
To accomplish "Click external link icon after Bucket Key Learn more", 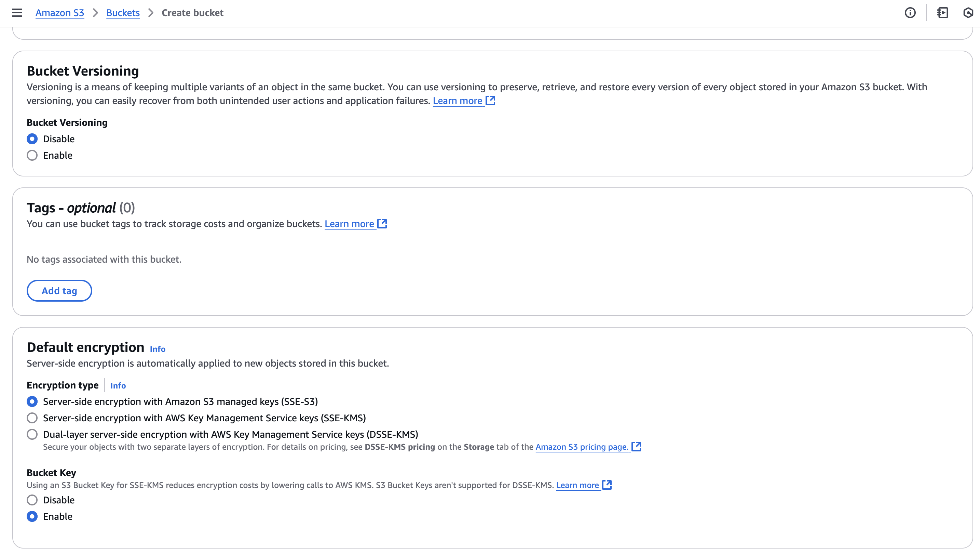I will (x=607, y=485).
